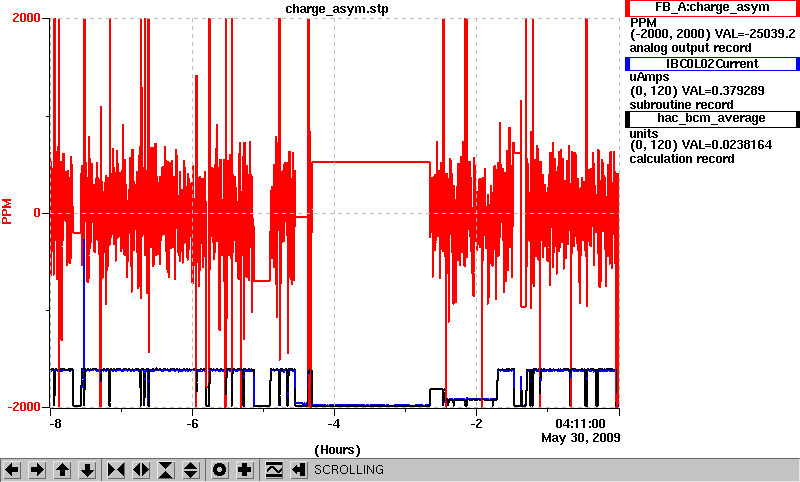Click the -2000 tick label on y-axis
The height and width of the screenshot is (482, 800).
[23, 407]
